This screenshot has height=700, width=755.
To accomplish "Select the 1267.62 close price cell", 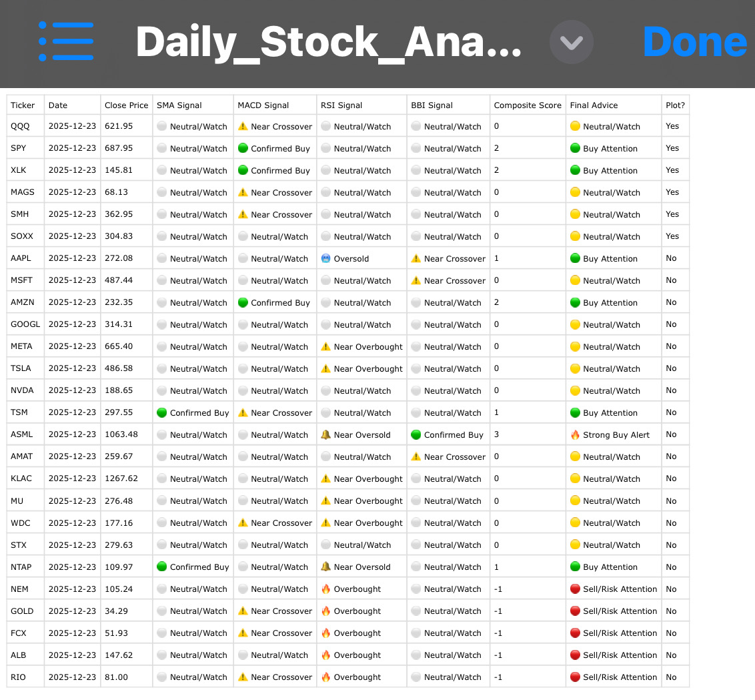I will pos(127,478).
